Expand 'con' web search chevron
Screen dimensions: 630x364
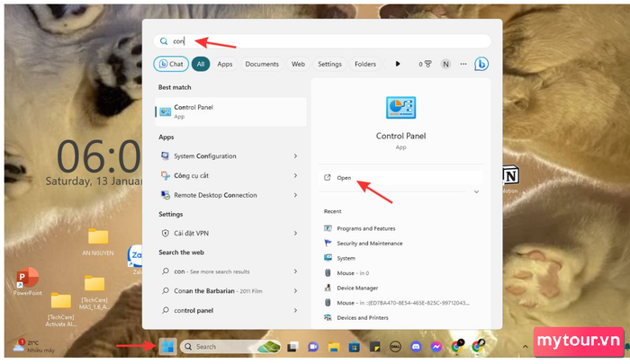(295, 271)
